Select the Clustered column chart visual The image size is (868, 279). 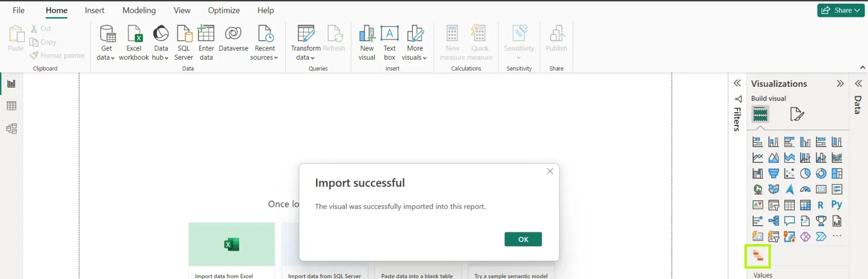point(805,142)
